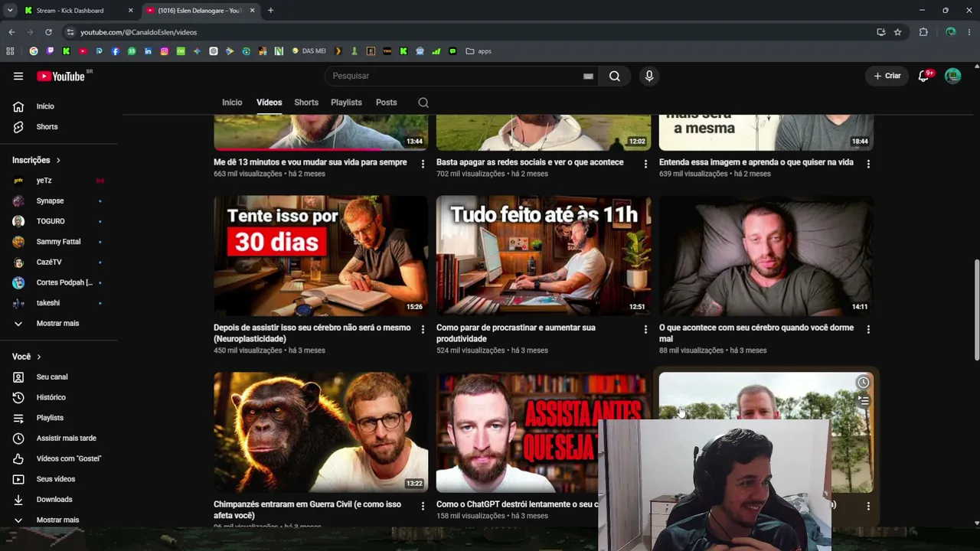Switch to the Shorts channel tab

click(306, 103)
